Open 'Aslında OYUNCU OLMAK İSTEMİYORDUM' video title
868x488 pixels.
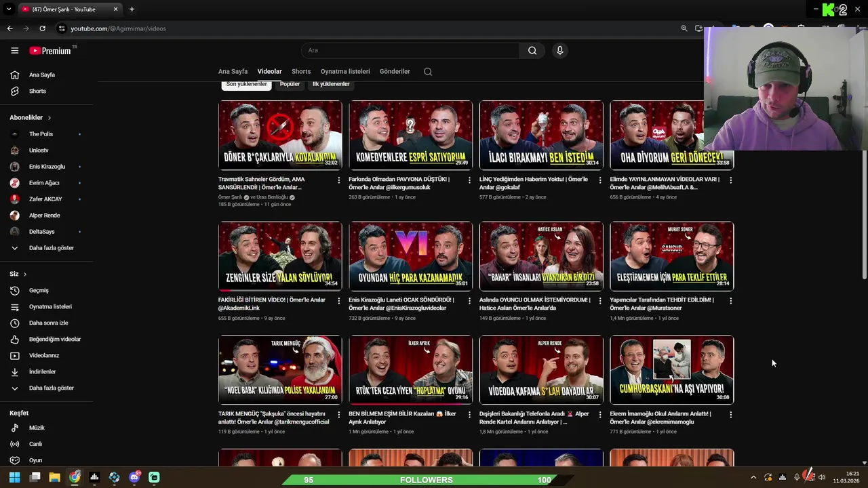point(535,304)
